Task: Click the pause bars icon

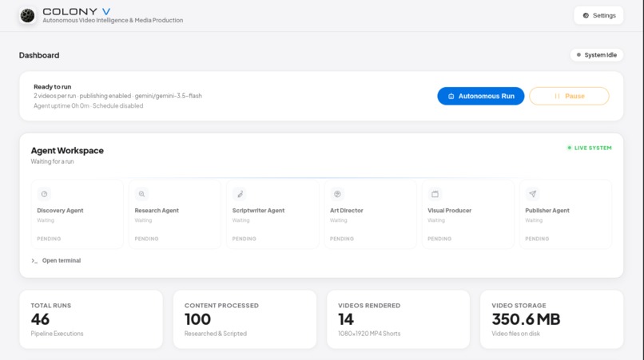Action: [x=557, y=96]
